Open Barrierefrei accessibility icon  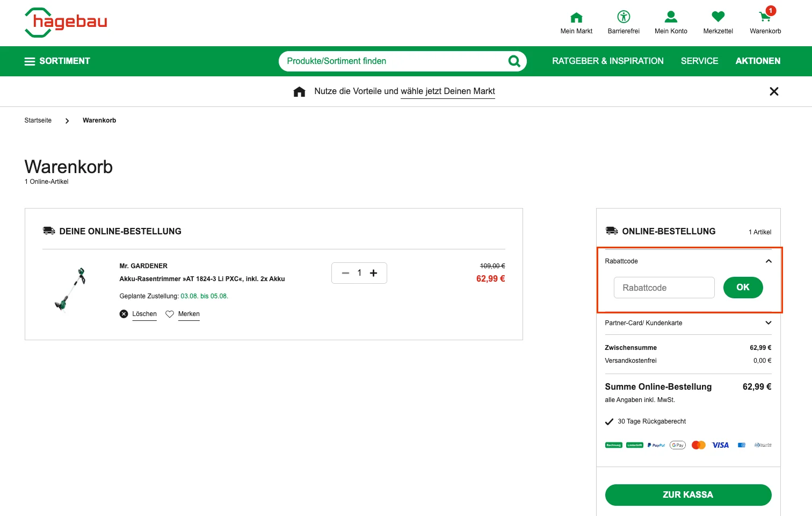click(x=624, y=17)
